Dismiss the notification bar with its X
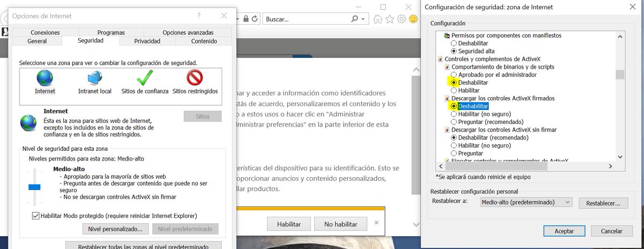Image resolution: width=644 pixels, height=249 pixels. 376,222
